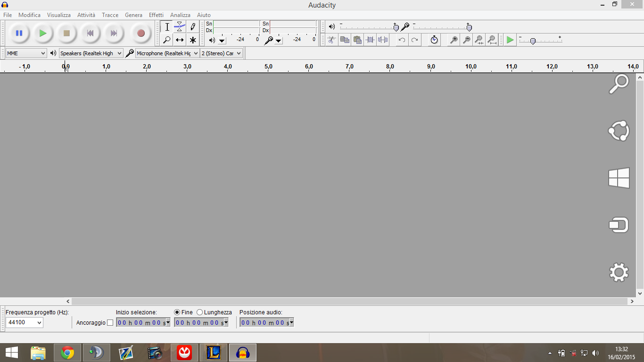
Task: Skip to the end of the project
Action: [x=114, y=33]
